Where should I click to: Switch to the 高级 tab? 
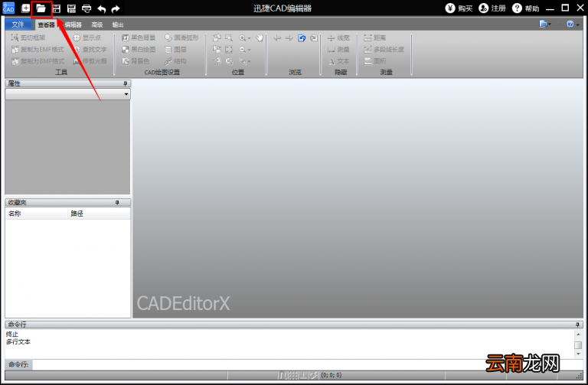point(97,24)
